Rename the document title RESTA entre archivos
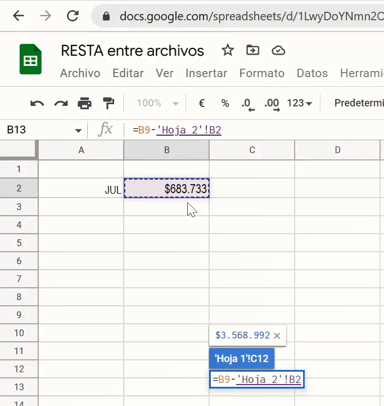Viewport: 384px width, 406px height. tap(132, 51)
